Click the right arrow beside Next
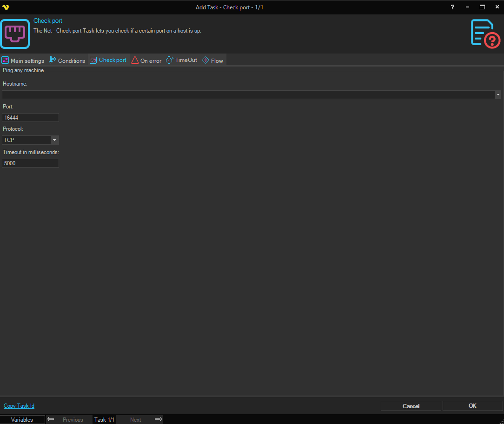The image size is (504, 424). coord(158,419)
